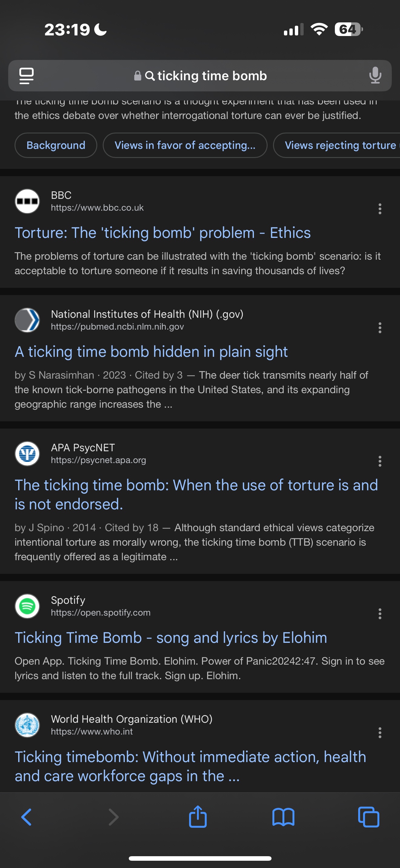The image size is (400, 868).
Task: Open more options for APA PsycNET result
Action: [380, 461]
